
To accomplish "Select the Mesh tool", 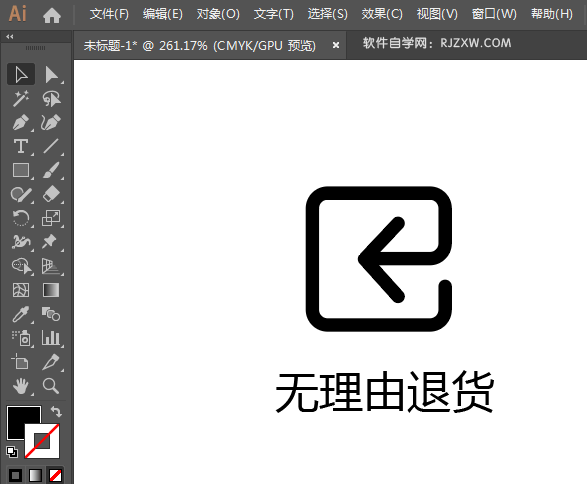I will coord(21,290).
